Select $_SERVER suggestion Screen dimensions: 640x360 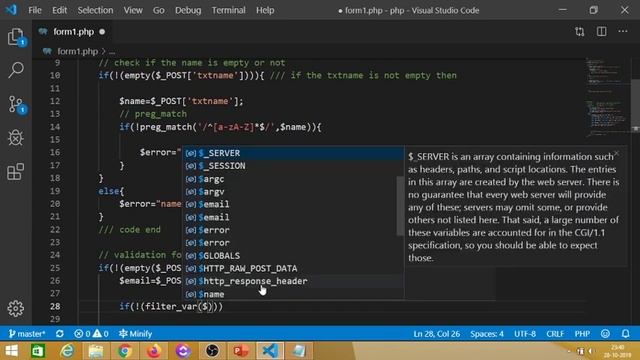point(293,153)
